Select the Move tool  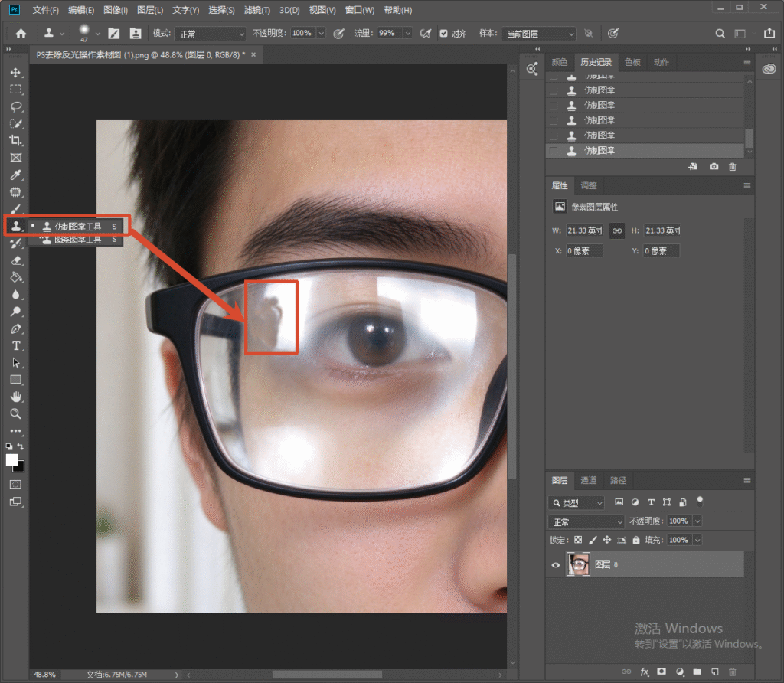[15, 73]
